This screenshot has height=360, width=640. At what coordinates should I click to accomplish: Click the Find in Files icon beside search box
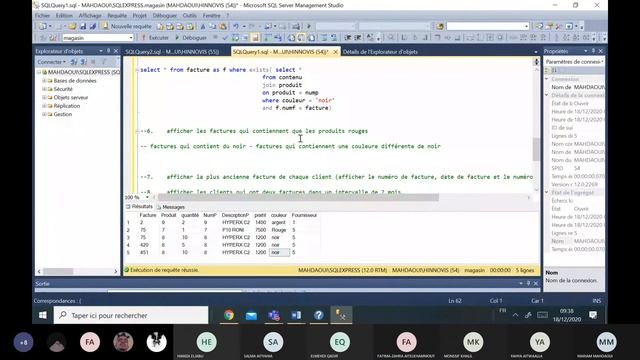[x=440, y=26]
